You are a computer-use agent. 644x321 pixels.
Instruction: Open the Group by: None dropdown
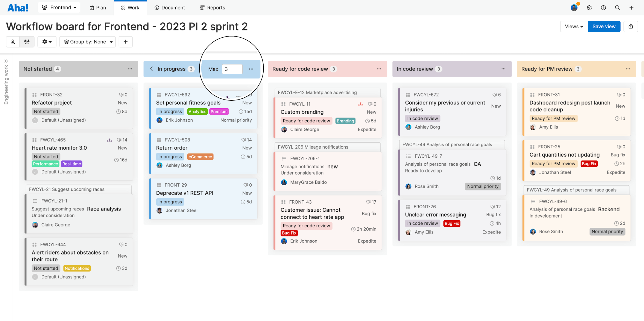tap(88, 41)
